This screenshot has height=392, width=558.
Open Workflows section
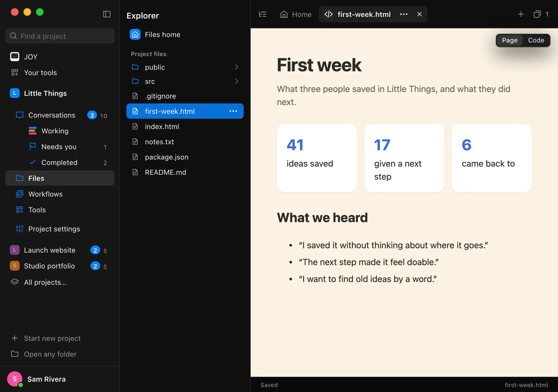pos(60,194)
